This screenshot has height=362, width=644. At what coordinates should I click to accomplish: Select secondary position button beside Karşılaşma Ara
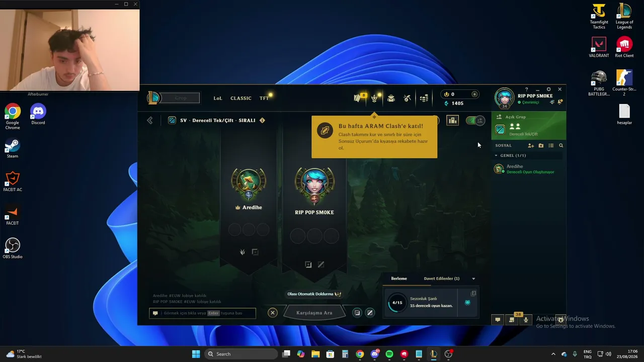click(370, 313)
